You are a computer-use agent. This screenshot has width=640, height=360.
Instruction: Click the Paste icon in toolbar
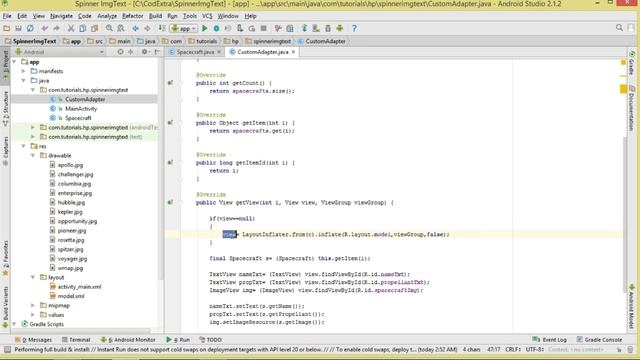[x=95, y=28]
